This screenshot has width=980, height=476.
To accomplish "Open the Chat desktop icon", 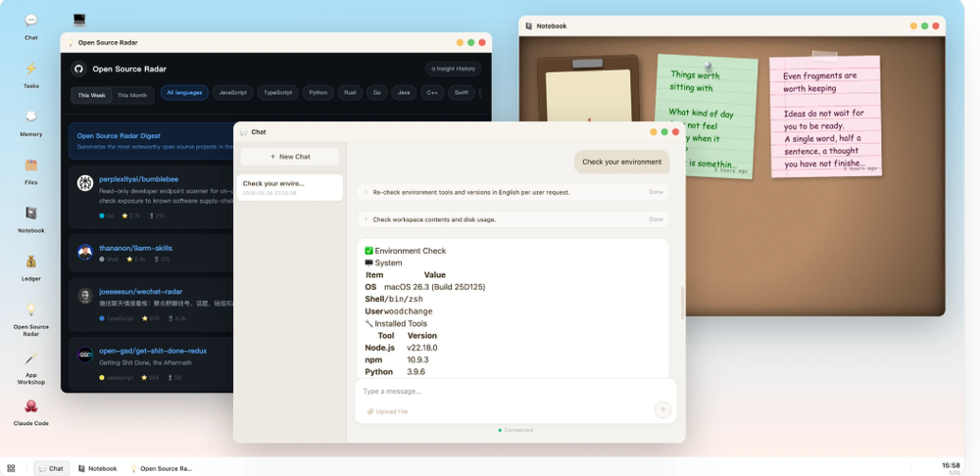I will 30,21.
